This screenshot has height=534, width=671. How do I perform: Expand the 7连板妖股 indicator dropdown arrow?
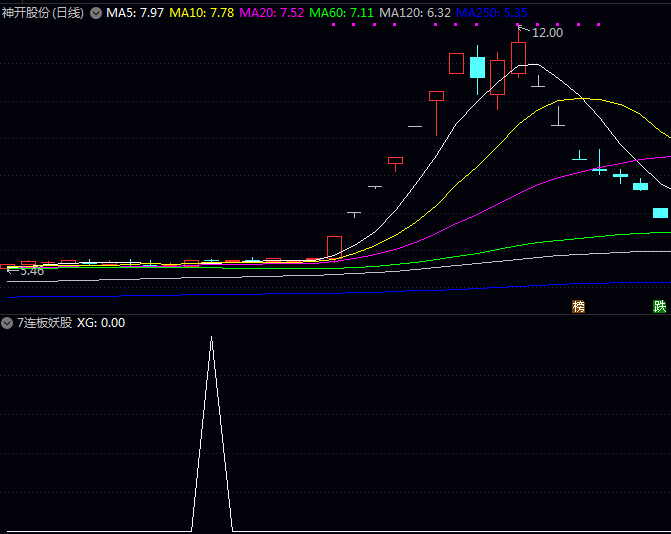pos(7,323)
